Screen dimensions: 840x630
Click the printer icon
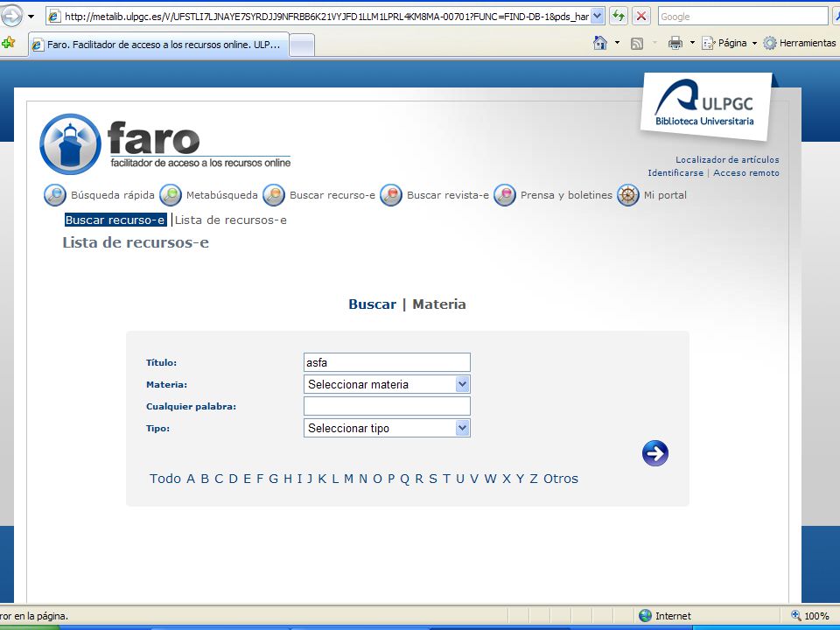click(x=675, y=43)
